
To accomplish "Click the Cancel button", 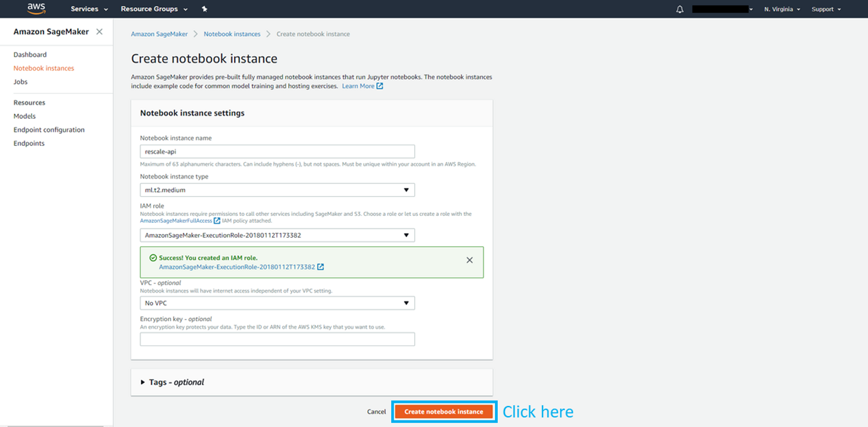I will 376,412.
